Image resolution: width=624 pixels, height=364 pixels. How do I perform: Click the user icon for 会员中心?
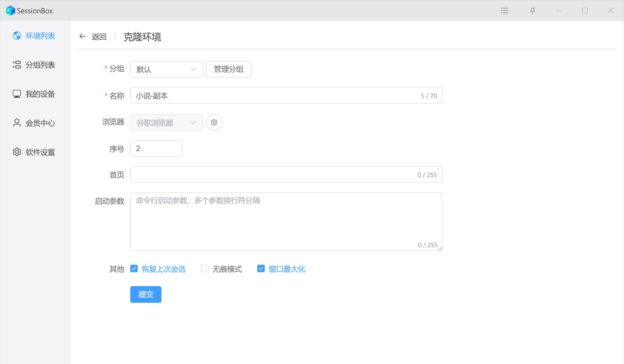(17, 123)
